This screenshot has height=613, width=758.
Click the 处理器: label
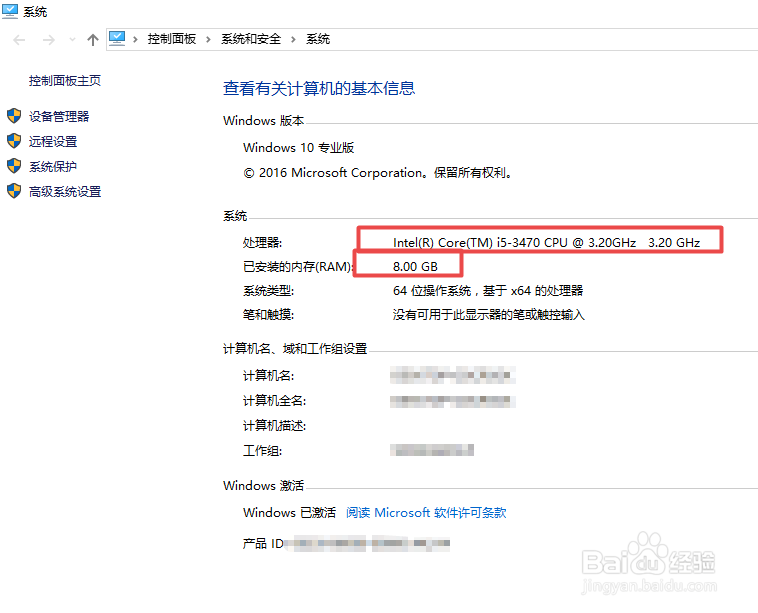(262, 243)
